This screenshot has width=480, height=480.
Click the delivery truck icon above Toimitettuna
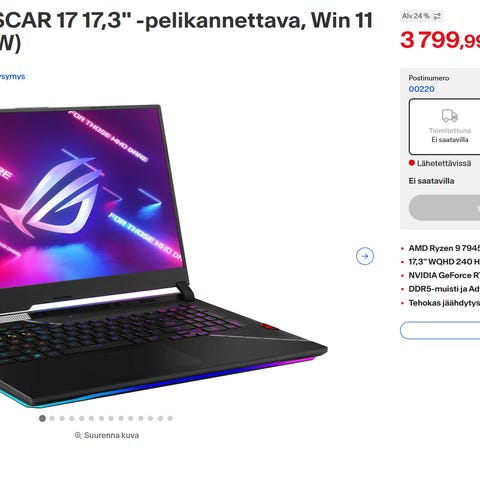450,116
